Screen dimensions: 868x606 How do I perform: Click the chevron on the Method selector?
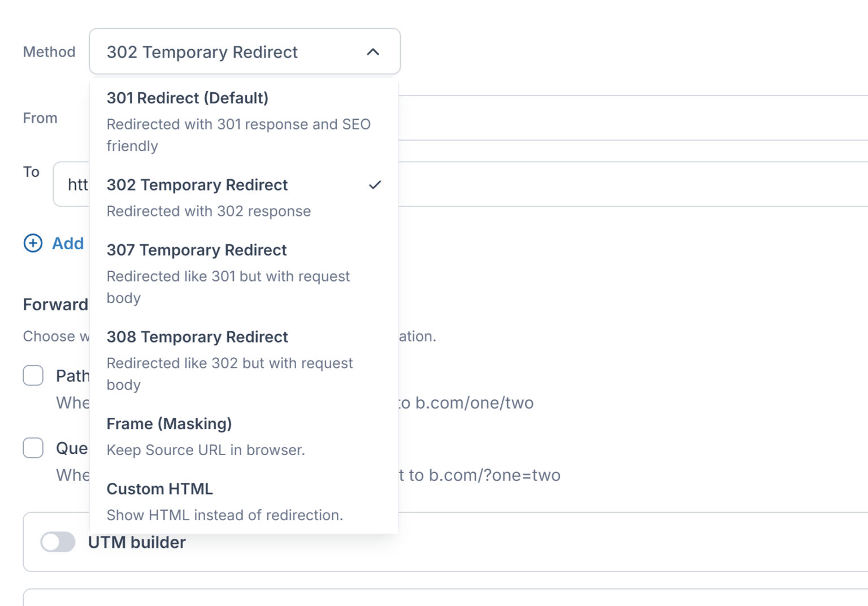click(372, 52)
